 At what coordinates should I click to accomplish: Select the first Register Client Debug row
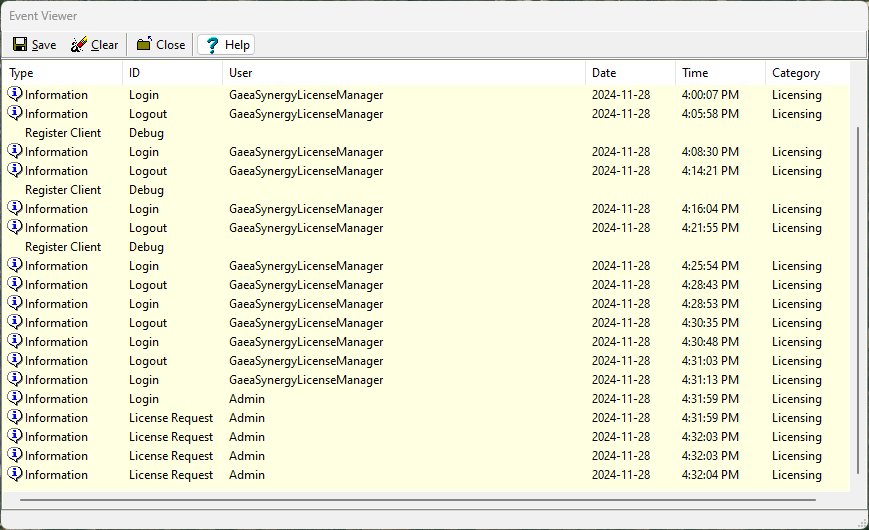[x=63, y=133]
